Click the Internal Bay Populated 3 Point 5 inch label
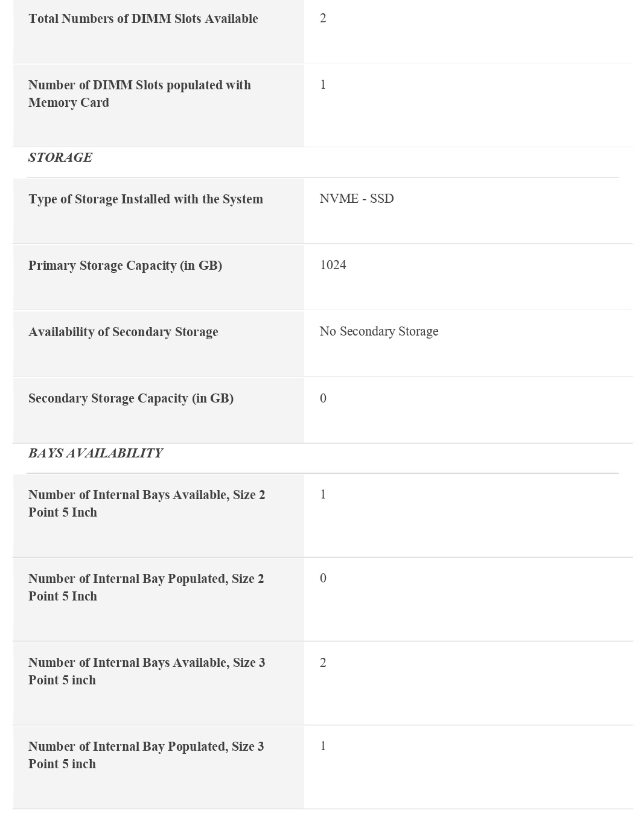The width and height of the screenshot is (644, 828). pyautogui.click(x=146, y=755)
